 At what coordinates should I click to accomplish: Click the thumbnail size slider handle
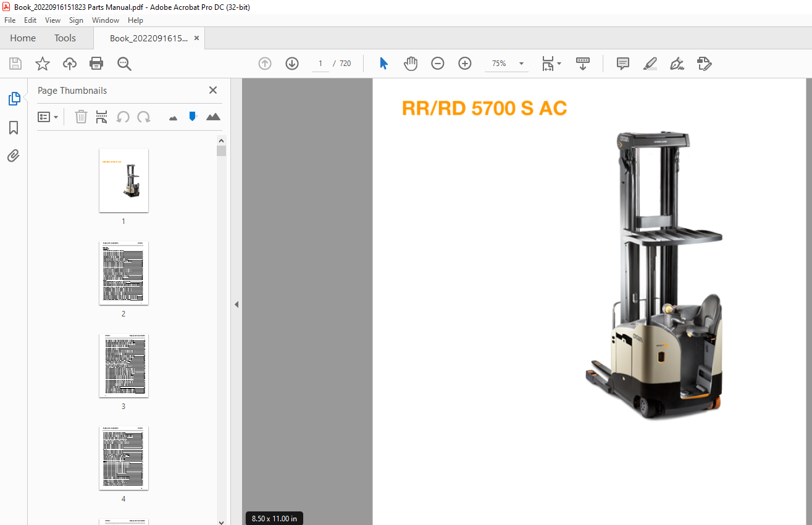click(x=193, y=116)
